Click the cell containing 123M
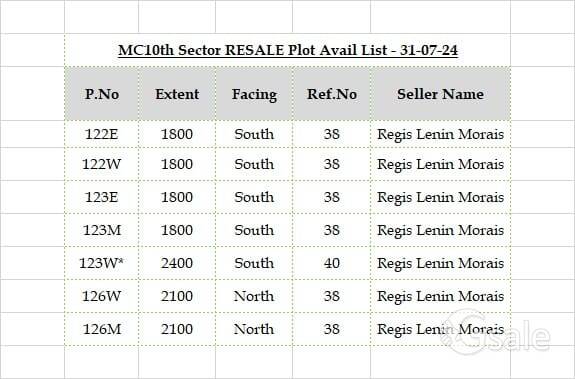The image size is (575, 379). point(102,230)
